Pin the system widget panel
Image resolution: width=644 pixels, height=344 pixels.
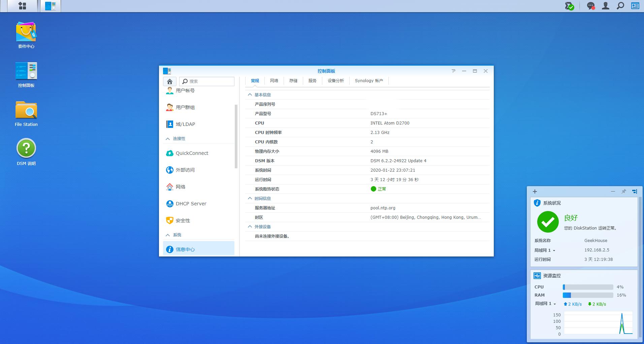(x=623, y=192)
